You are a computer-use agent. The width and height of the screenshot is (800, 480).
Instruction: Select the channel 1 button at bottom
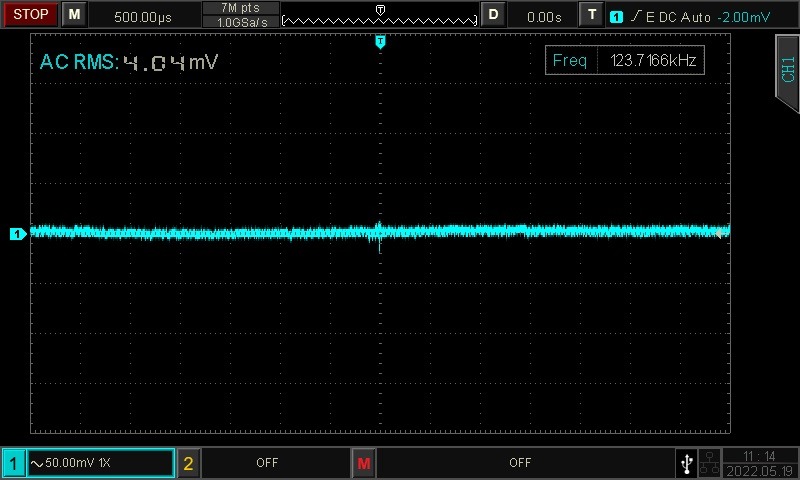[13, 463]
